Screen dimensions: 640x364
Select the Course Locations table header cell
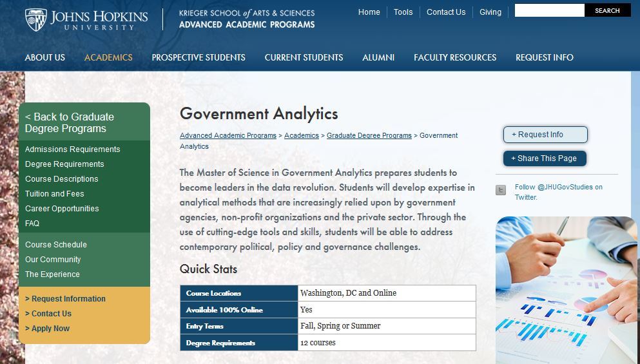pos(239,293)
